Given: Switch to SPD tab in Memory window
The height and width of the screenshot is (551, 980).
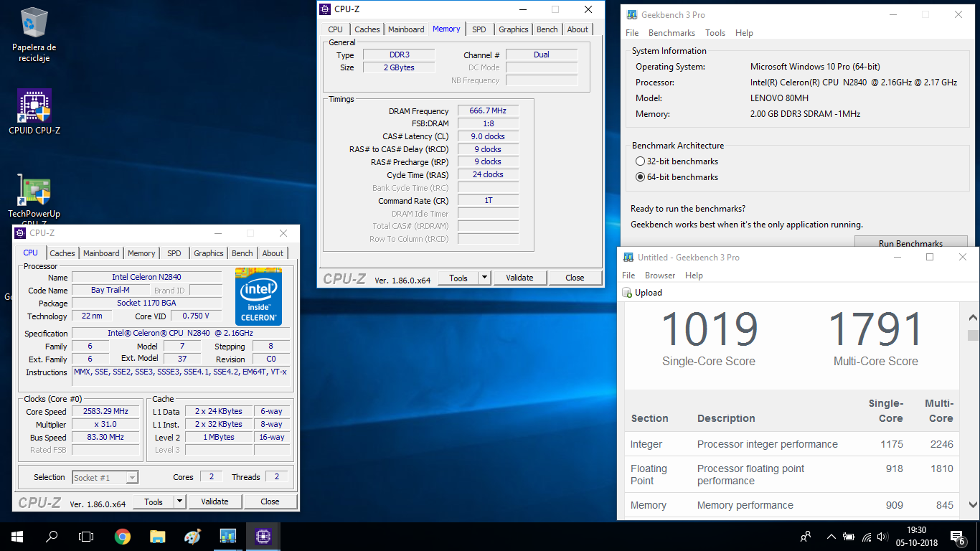Looking at the screenshot, I should [479, 29].
